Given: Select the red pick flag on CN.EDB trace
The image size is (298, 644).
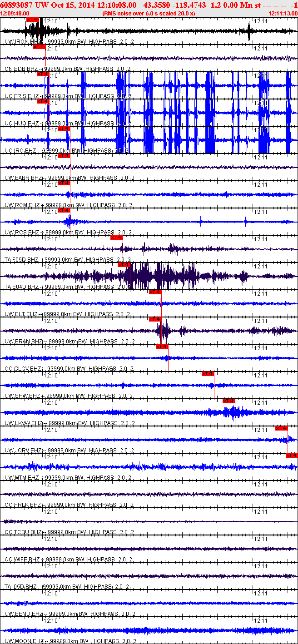Looking at the screenshot, I should click(39, 47).
